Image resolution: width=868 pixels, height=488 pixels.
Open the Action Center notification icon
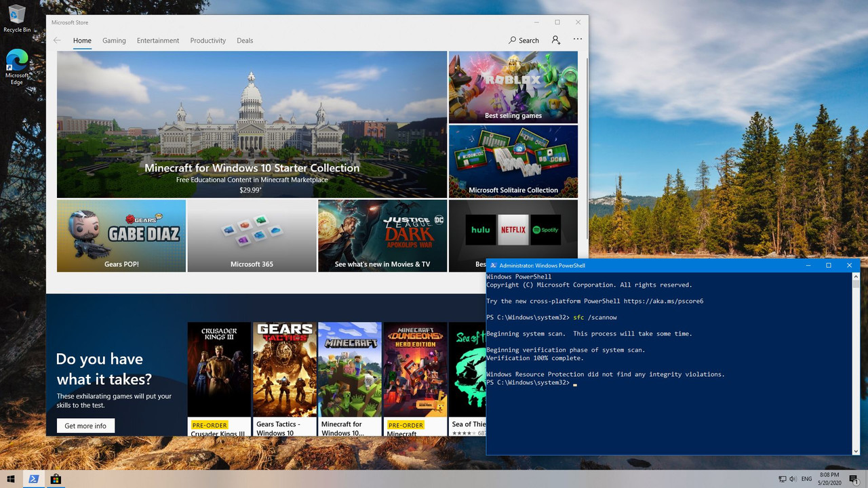[x=854, y=479]
